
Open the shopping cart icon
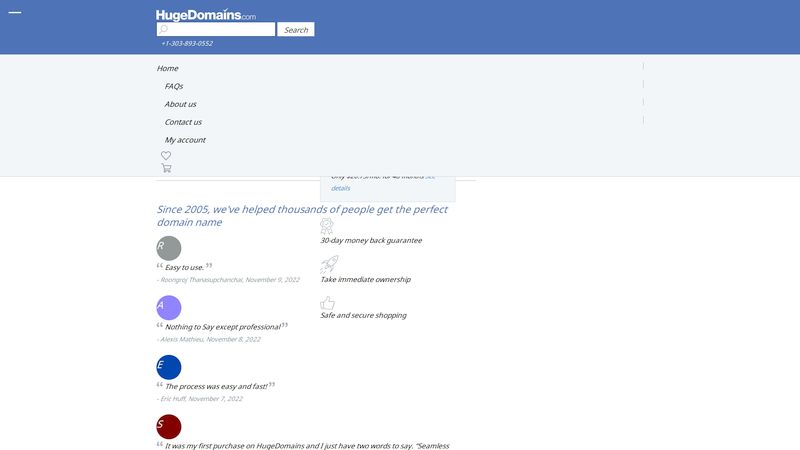click(166, 168)
